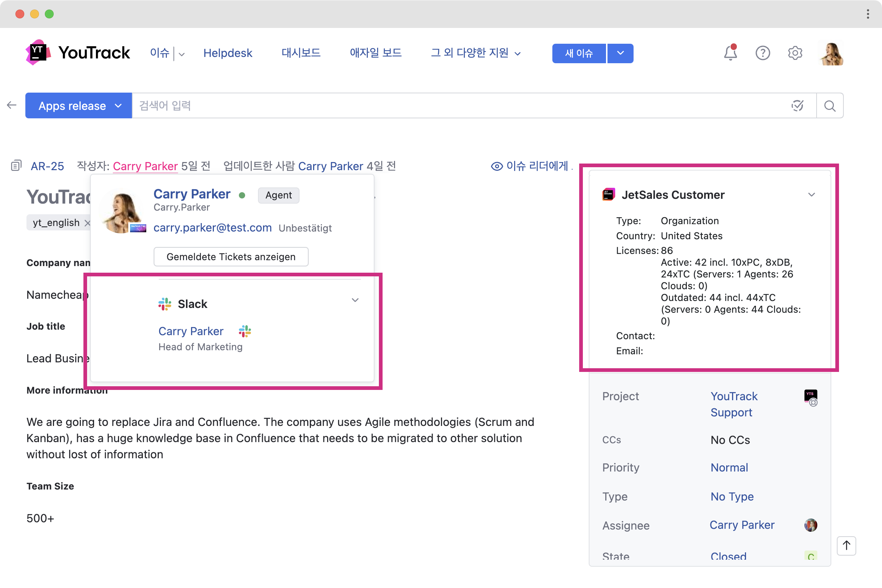Click Carry Parker's popup profile photo
Viewport: 882px width, 588px height.
point(122,211)
